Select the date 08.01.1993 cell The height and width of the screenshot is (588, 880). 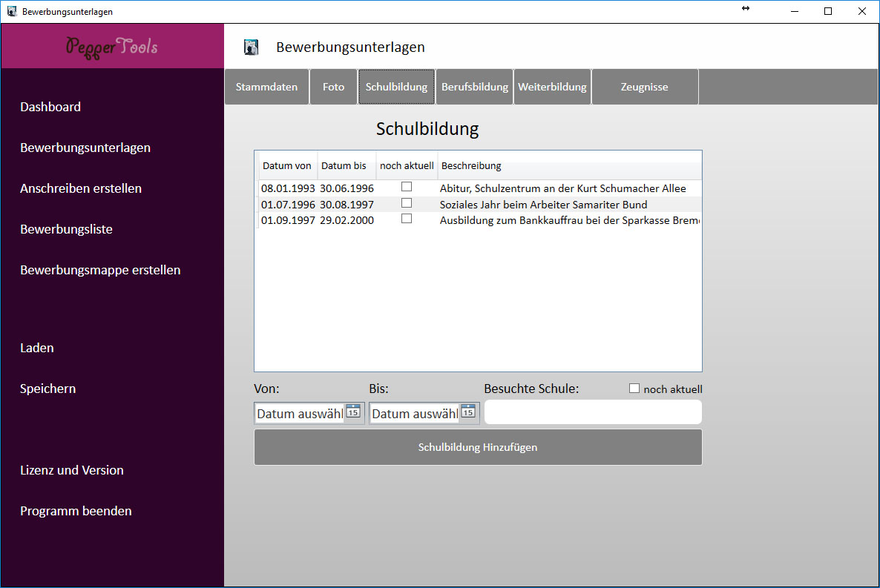point(288,188)
